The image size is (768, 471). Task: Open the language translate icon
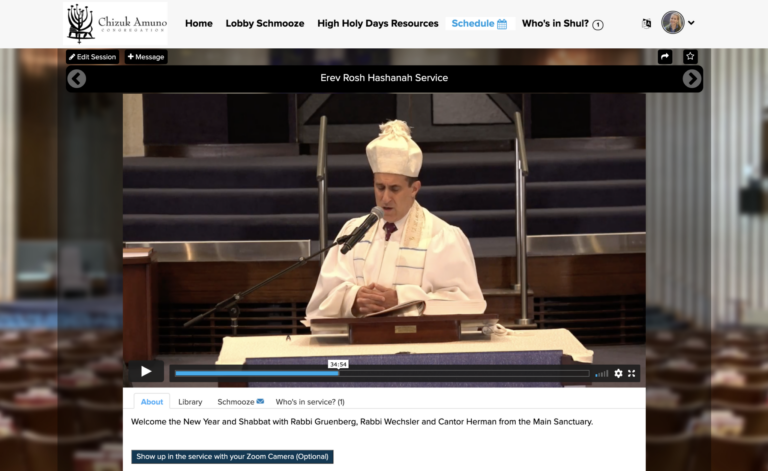click(647, 23)
